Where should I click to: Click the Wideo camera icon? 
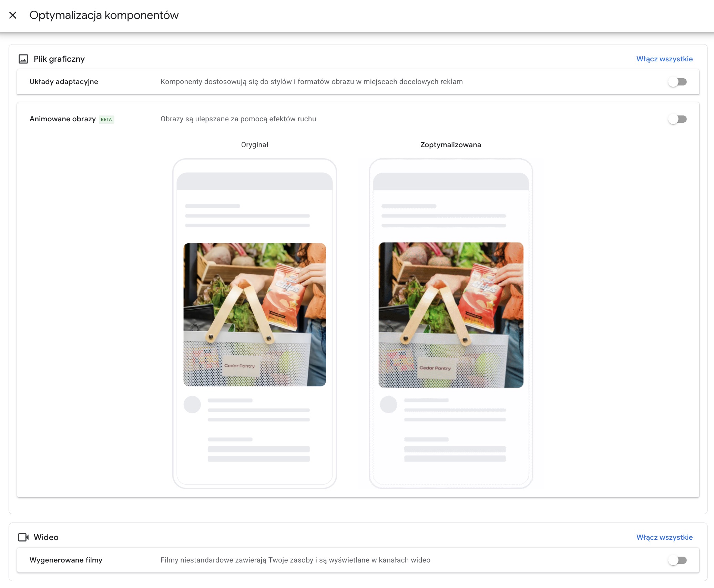point(23,537)
